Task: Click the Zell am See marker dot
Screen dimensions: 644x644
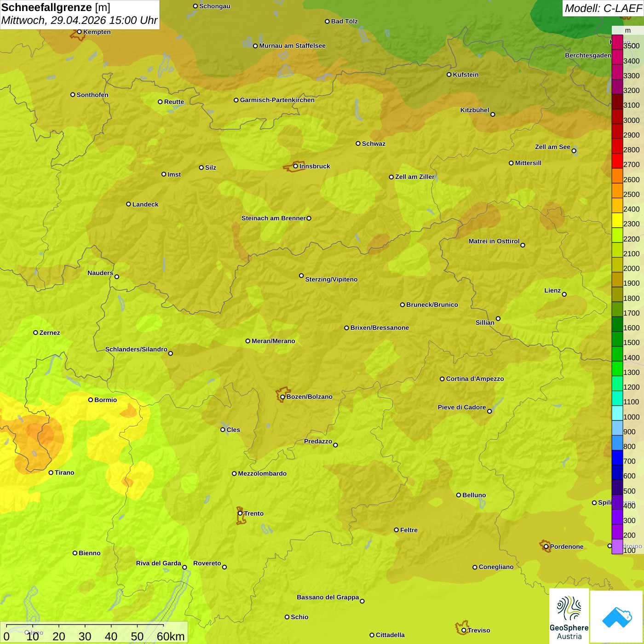Action: pos(574,150)
